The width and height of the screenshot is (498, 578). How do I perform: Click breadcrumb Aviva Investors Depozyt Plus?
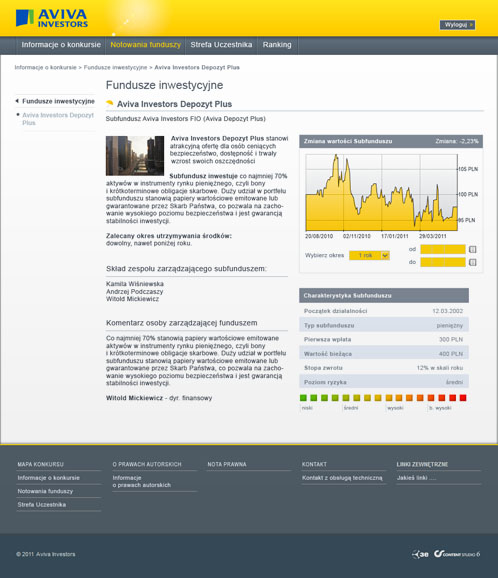pos(197,67)
